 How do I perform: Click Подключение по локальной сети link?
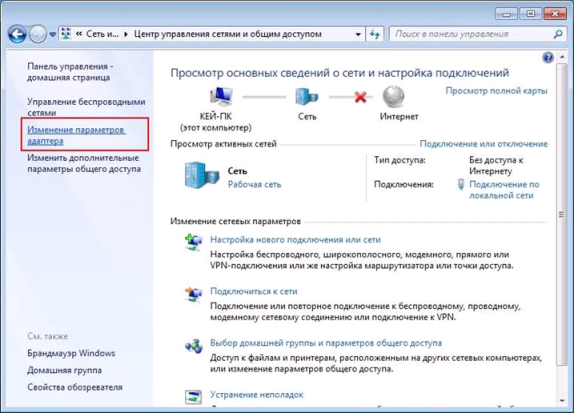coord(504,190)
